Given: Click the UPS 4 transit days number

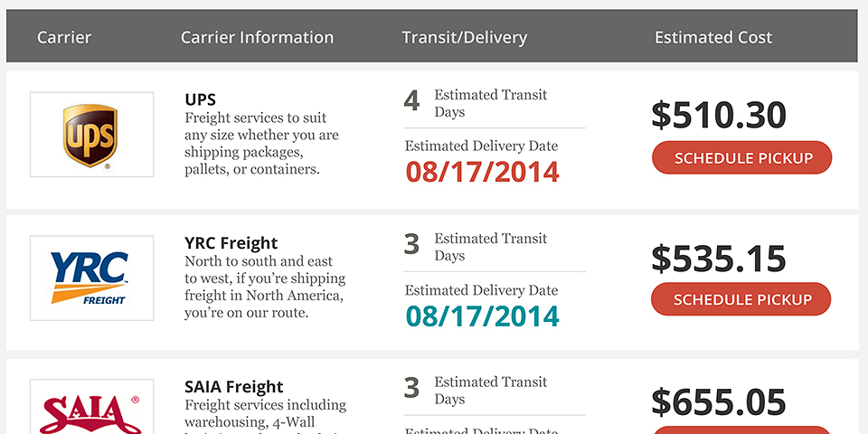Looking at the screenshot, I should pyautogui.click(x=411, y=100).
